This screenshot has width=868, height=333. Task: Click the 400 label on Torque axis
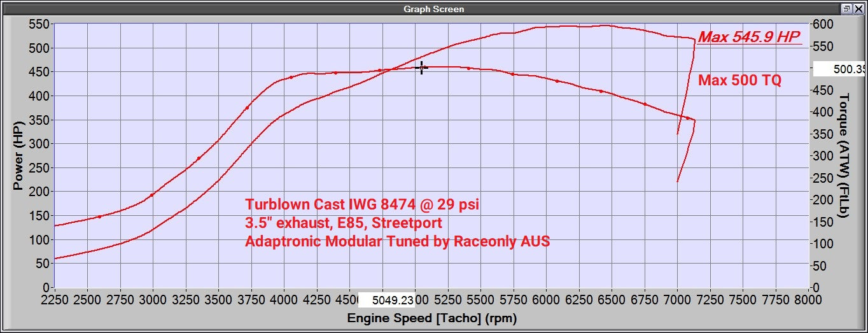[x=823, y=112]
